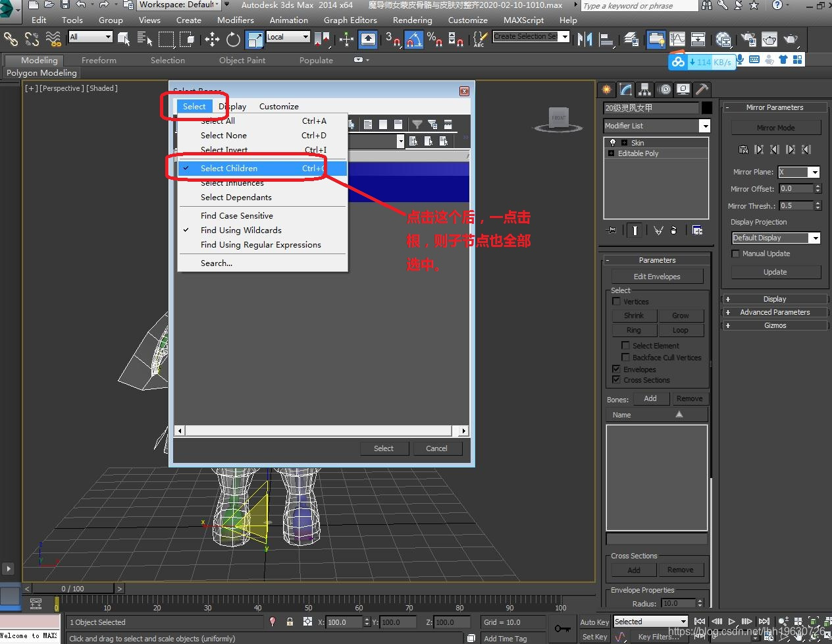Click the Unlink Selection icon
832x644 pixels.
[32, 40]
